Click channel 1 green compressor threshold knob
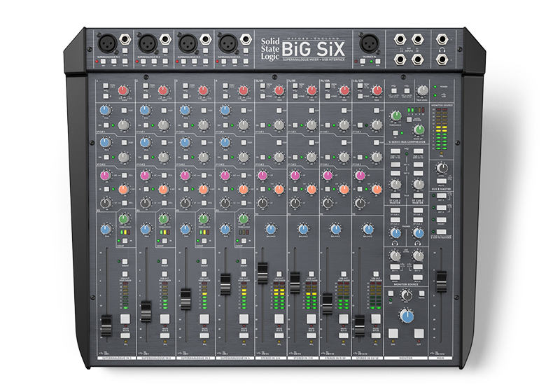Image resolution: width=560 pixels, height=392 pixels. click(124, 218)
